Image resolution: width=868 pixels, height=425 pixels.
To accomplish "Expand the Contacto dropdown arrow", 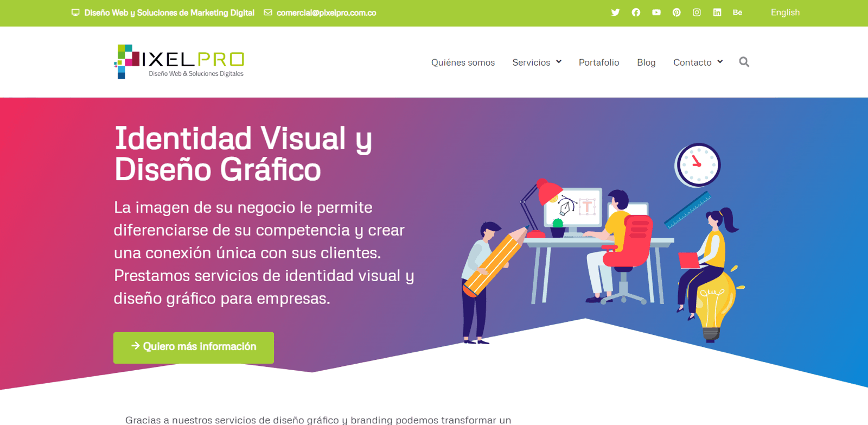I will tap(720, 62).
